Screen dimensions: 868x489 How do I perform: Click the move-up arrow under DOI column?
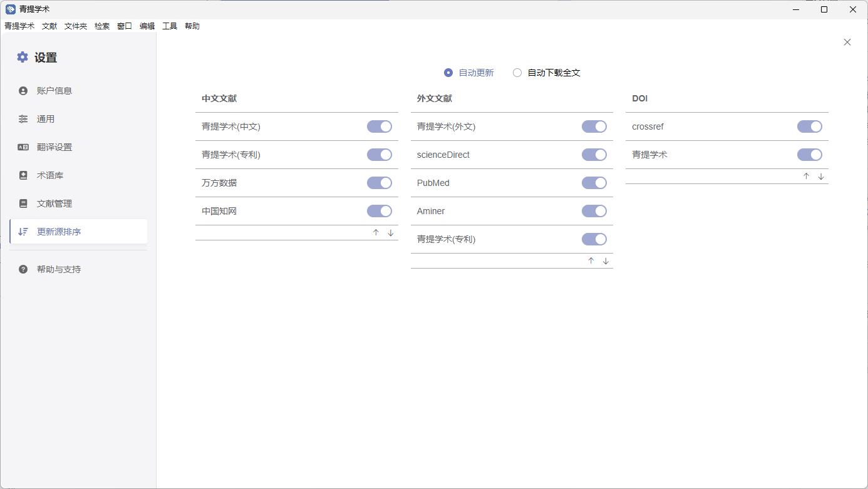806,177
